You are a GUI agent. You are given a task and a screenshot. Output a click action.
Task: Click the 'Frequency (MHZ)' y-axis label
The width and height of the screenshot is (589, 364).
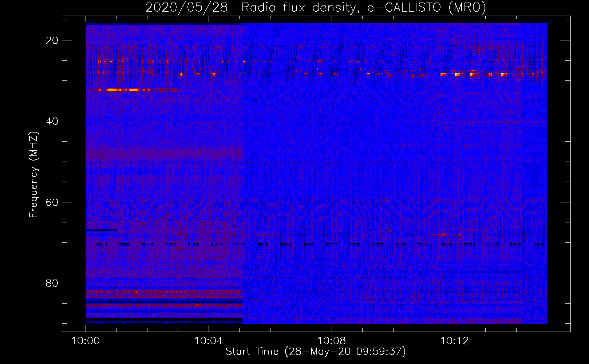33,175
